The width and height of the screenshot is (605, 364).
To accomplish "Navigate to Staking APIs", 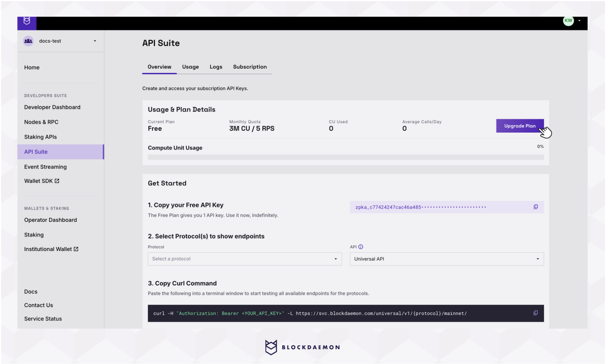I will tap(40, 137).
